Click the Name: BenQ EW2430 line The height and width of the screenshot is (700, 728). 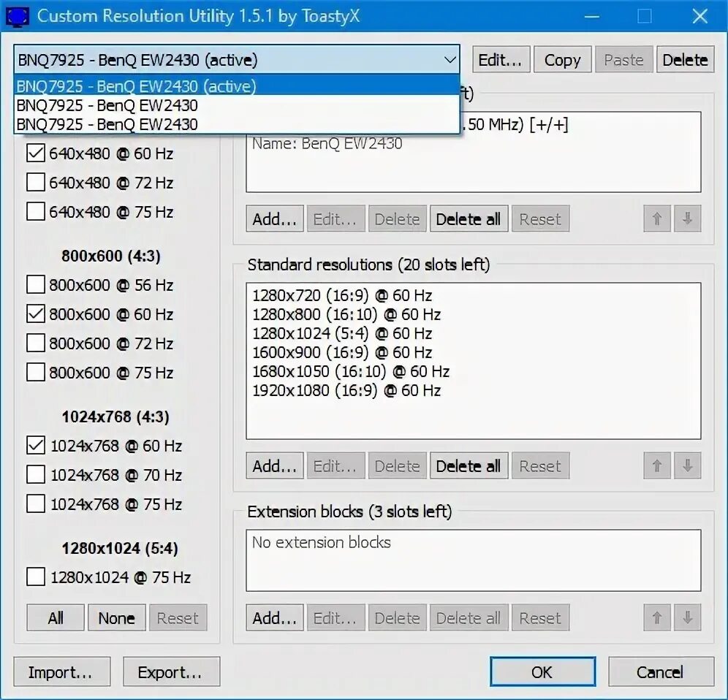(x=327, y=143)
